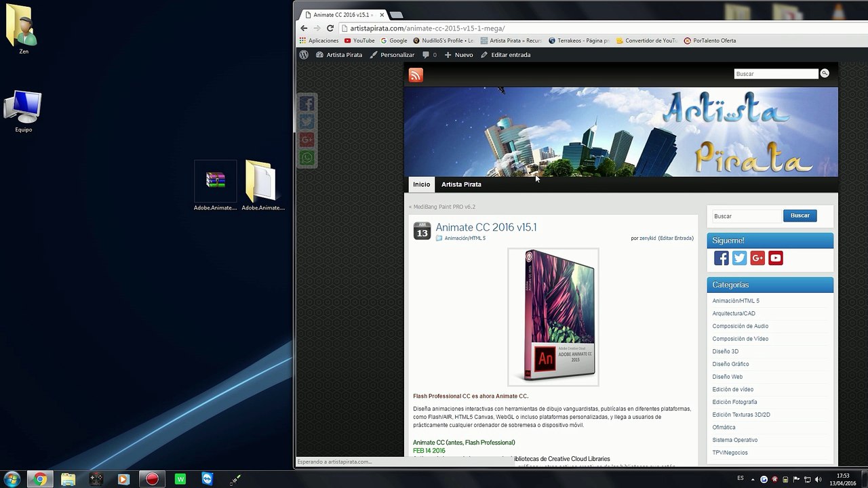
Task: Click the header Buscar search field
Action: (776, 74)
